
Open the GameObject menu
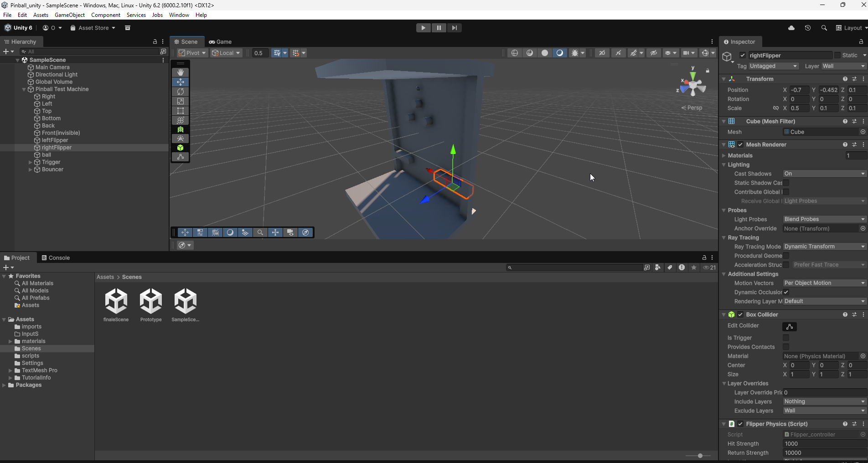(69, 15)
